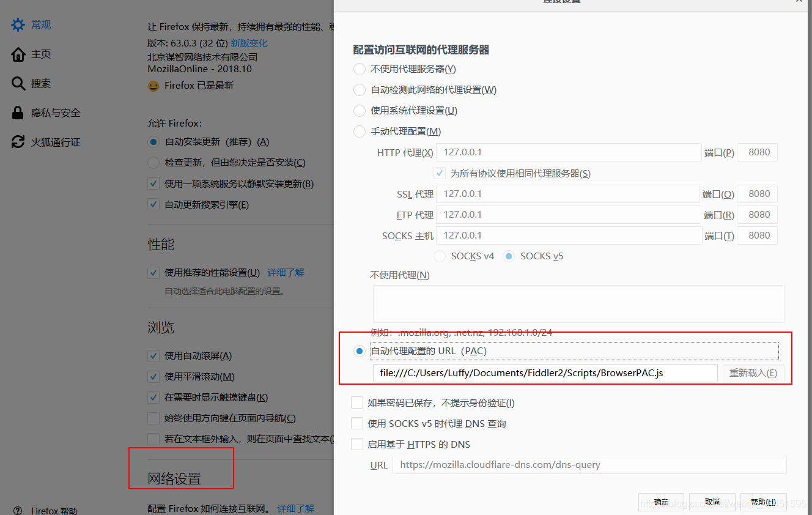812x515 pixels.
Task: Select 检查更新，但由您决定是否安装 radio option
Action: [153, 163]
